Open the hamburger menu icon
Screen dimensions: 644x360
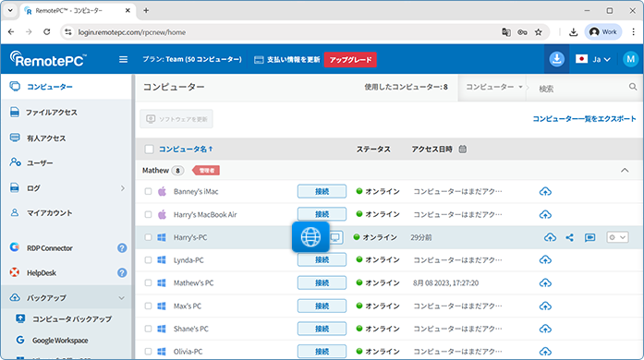(x=123, y=59)
